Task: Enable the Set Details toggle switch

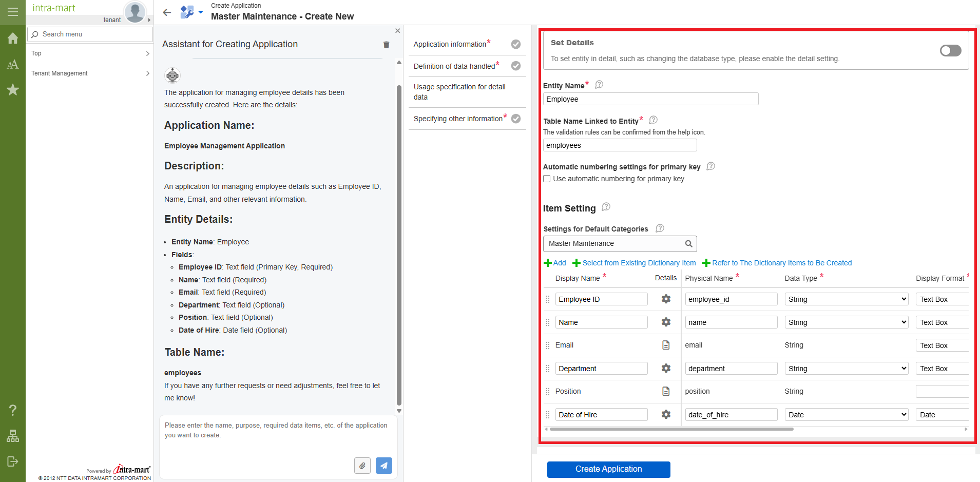Action: [x=950, y=50]
